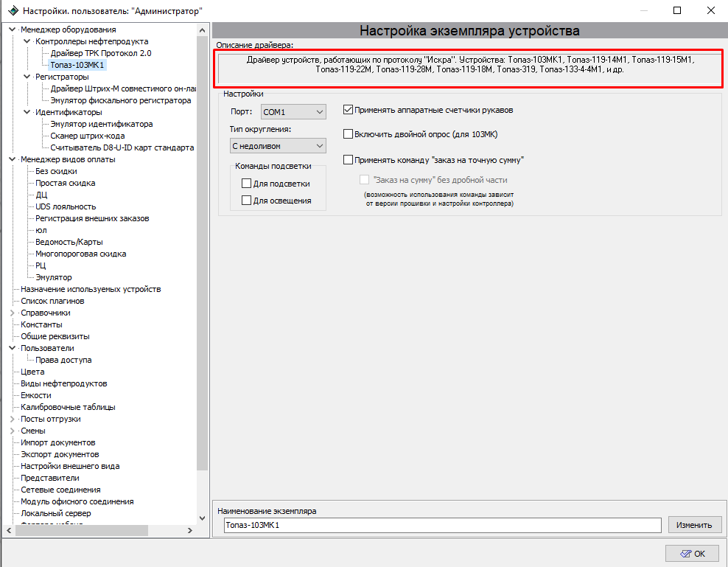The width and height of the screenshot is (728, 567).
Task: Select "Считыватель D8-U-ID карт стандарта" item
Action: click(x=122, y=147)
